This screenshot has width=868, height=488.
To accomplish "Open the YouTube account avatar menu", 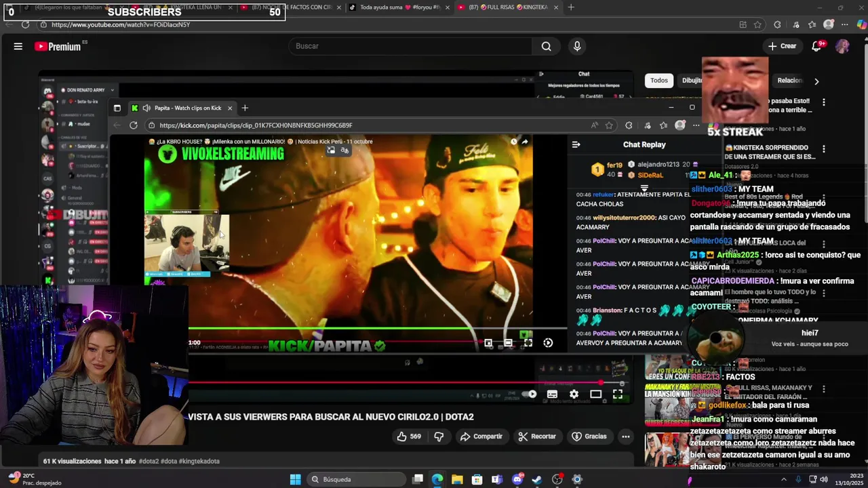I will (842, 46).
